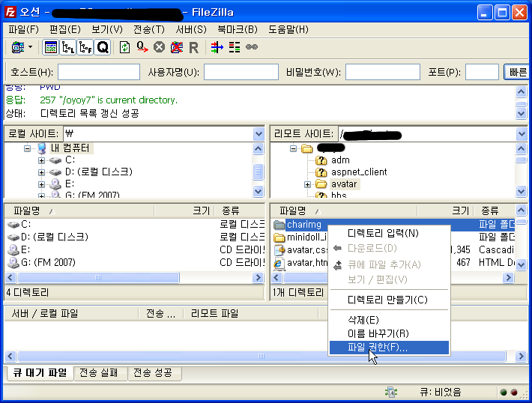532x403 pixels.
Task: Switch to 큐 대기 파일 tab
Action: [40, 373]
